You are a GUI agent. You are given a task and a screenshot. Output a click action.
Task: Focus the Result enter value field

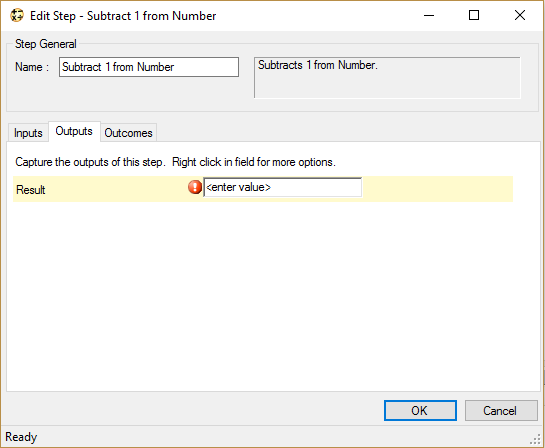point(282,187)
